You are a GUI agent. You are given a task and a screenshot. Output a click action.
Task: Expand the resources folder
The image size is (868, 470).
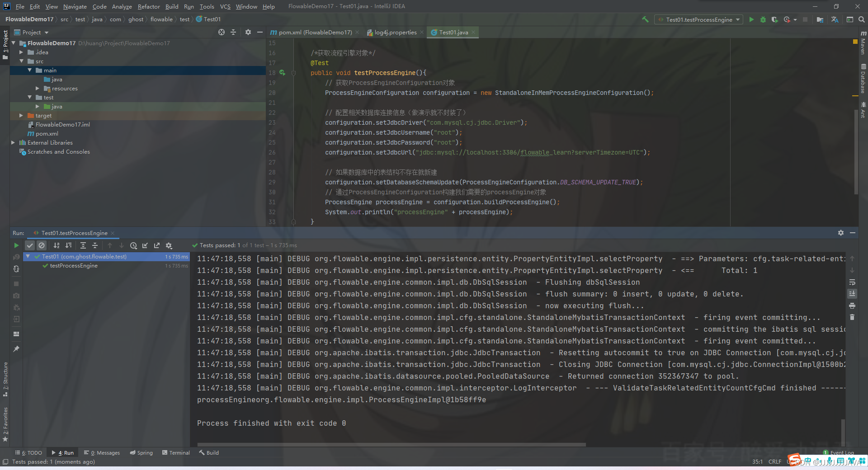(38, 88)
